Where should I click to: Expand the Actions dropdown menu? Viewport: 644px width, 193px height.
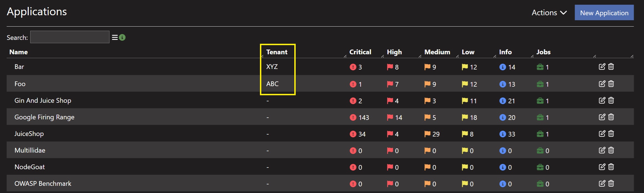pyautogui.click(x=549, y=13)
